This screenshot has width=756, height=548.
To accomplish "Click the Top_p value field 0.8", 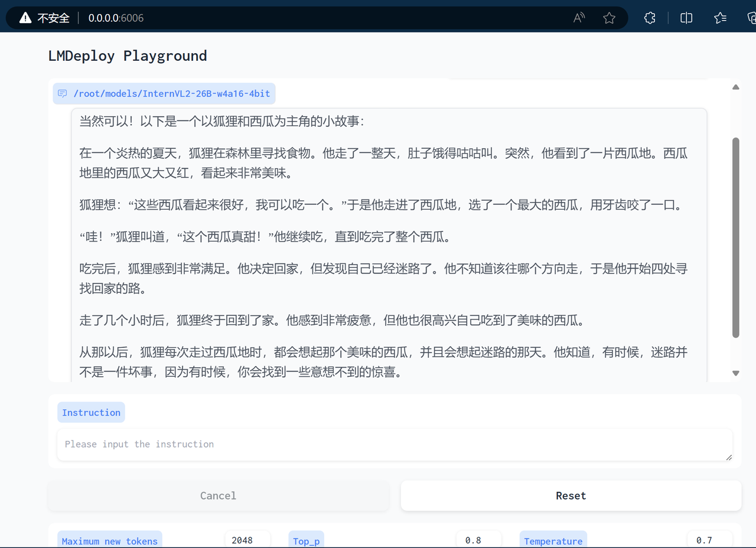I will (x=478, y=540).
